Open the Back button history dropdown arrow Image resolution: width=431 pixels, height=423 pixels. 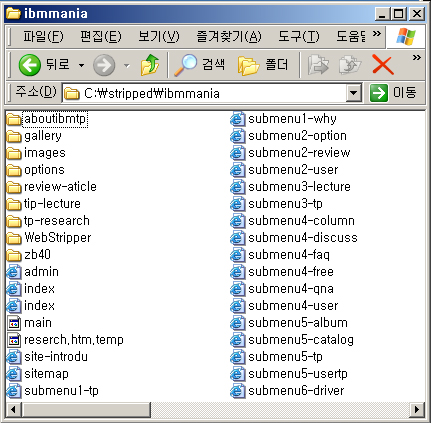click(x=81, y=65)
